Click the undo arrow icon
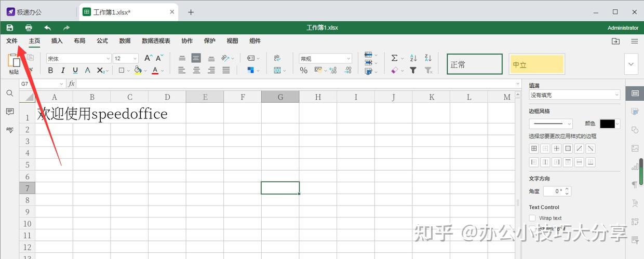Screen dimensions: 644x259 click(x=48, y=28)
